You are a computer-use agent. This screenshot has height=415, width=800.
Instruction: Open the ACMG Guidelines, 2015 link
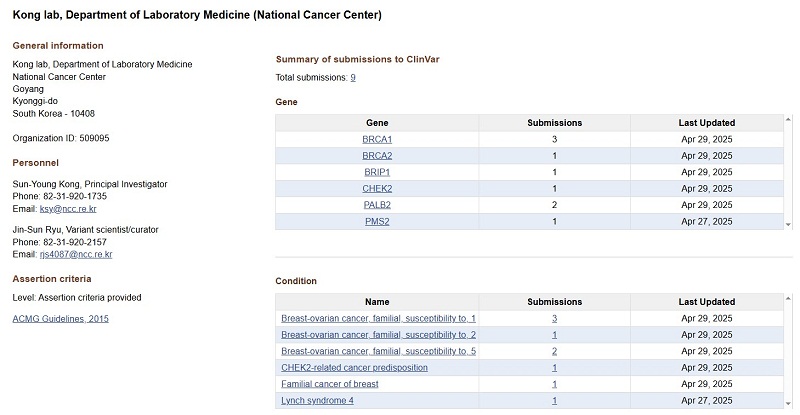click(x=60, y=319)
